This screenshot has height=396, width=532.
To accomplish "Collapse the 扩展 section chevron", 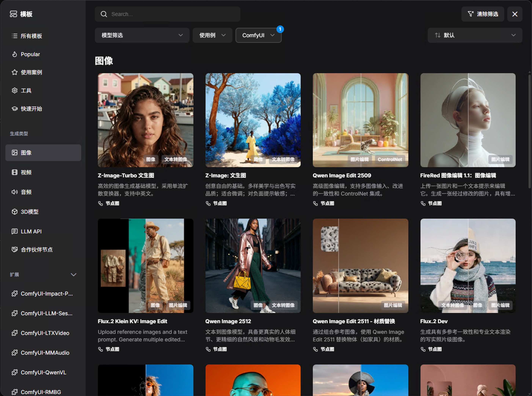I will click(x=74, y=275).
